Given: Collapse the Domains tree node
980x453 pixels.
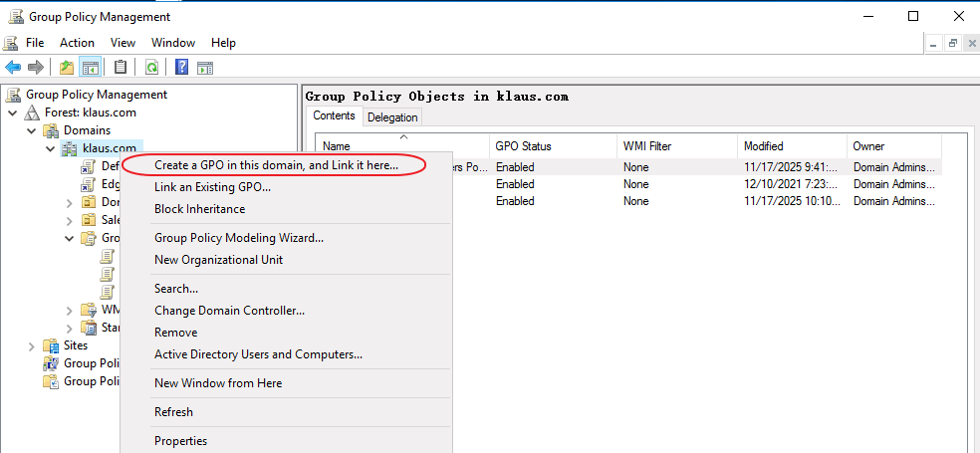Looking at the screenshot, I should (x=32, y=130).
